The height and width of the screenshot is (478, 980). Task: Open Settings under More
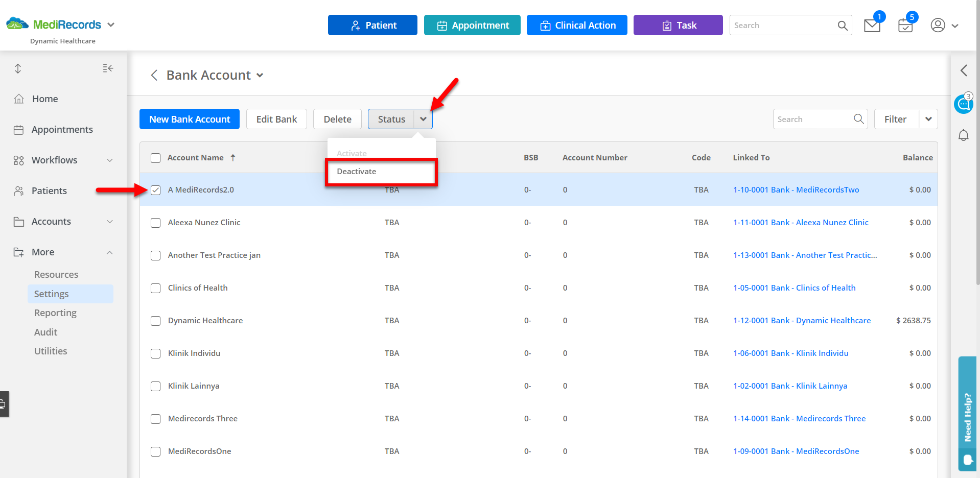pos(71,294)
